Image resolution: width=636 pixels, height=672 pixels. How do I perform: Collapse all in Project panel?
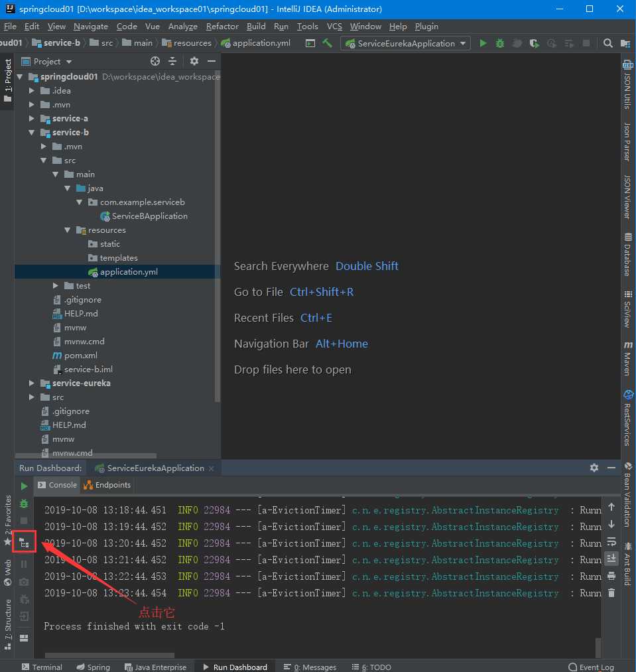[x=172, y=61]
